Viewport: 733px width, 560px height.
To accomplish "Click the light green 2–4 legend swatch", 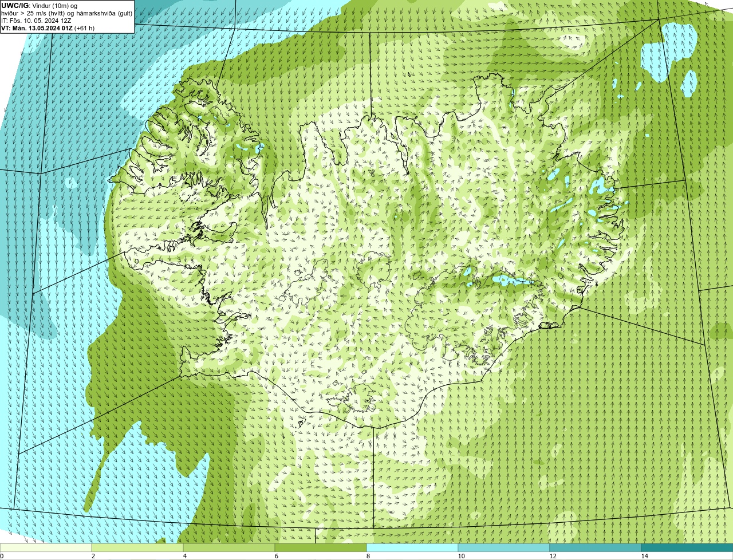I will [x=137, y=547].
